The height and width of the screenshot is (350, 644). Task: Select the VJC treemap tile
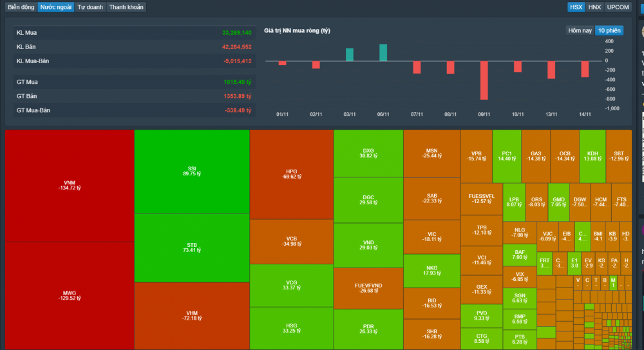point(547,237)
